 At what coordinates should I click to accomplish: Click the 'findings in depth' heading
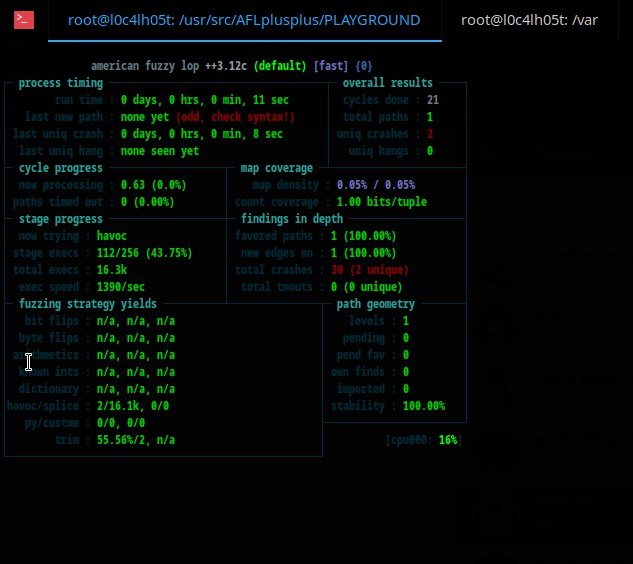pos(292,219)
